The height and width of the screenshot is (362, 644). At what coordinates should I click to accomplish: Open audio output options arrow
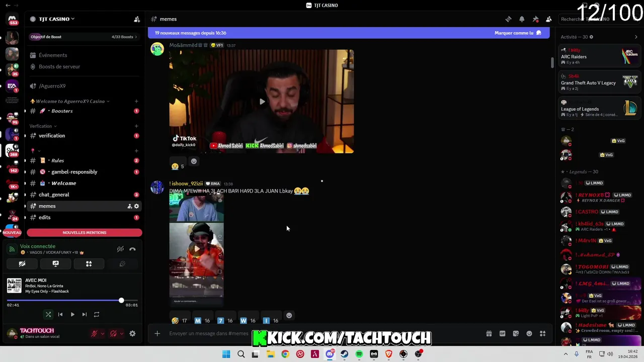(122, 333)
